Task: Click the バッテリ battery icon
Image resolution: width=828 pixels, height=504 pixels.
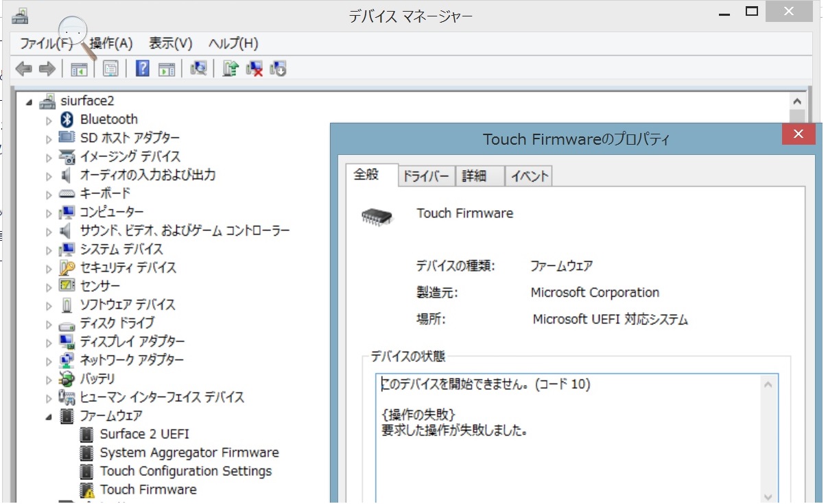Action: tap(67, 379)
